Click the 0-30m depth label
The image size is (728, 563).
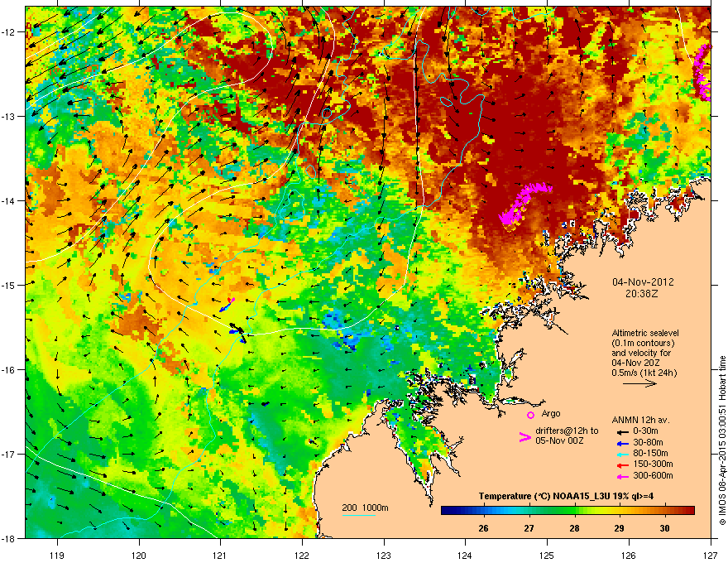tap(645, 431)
